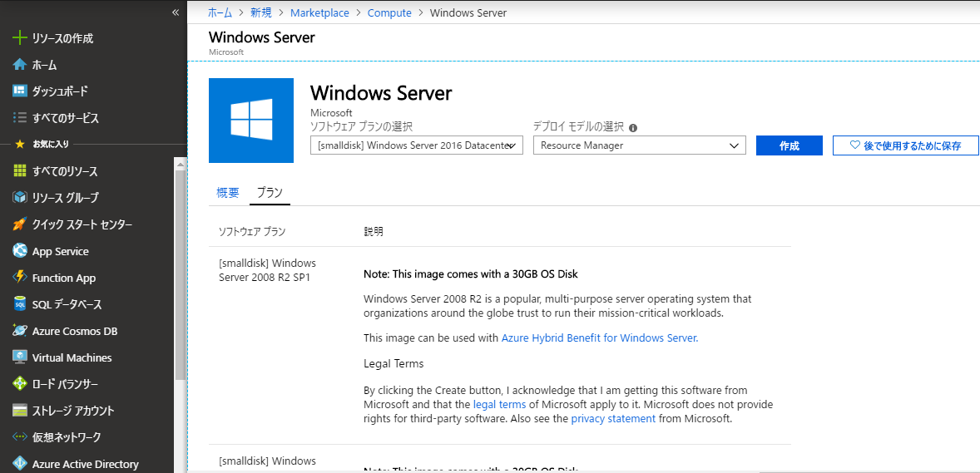Open the privacy statement link
The width and height of the screenshot is (980, 473).
(613, 419)
